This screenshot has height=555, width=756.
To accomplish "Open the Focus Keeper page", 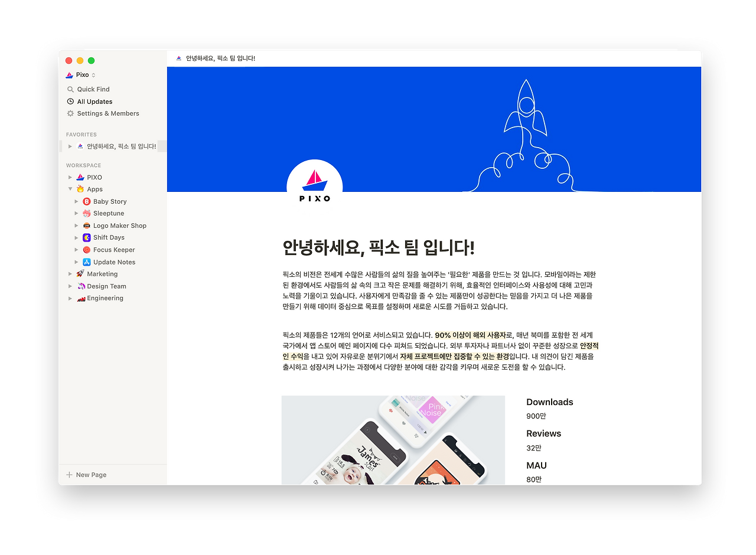I will [114, 250].
